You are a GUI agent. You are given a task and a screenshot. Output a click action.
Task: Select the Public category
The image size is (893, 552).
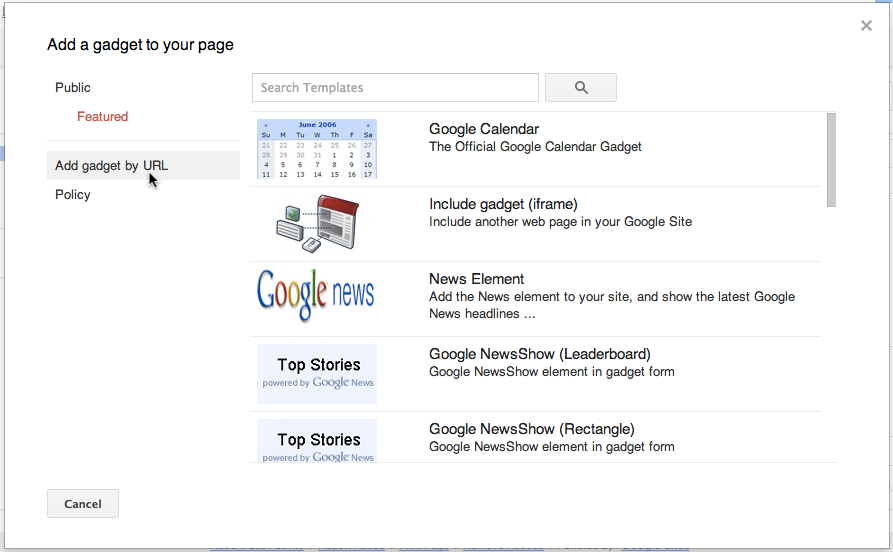73,87
